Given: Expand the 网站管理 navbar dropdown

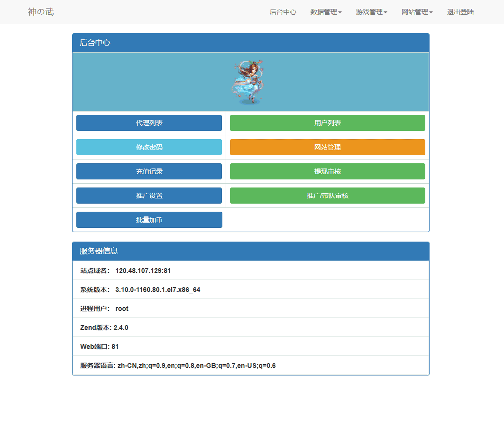Looking at the screenshot, I should pyautogui.click(x=417, y=12).
